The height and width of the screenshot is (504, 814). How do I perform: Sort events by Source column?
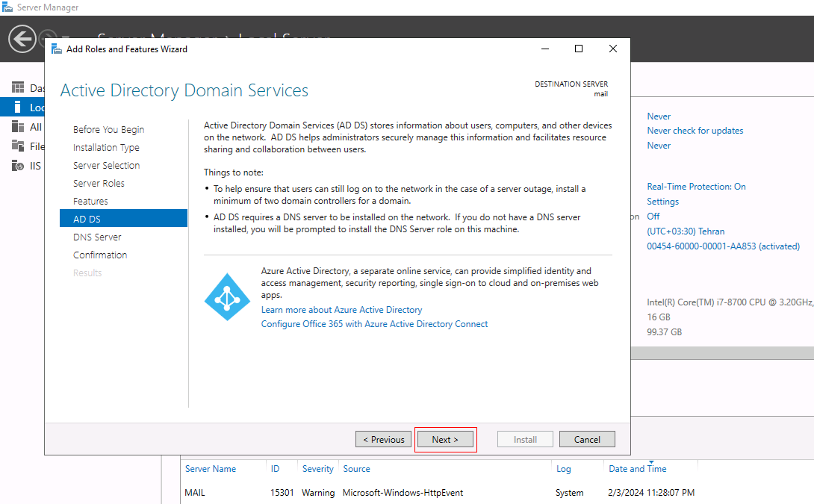coord(357,469)
